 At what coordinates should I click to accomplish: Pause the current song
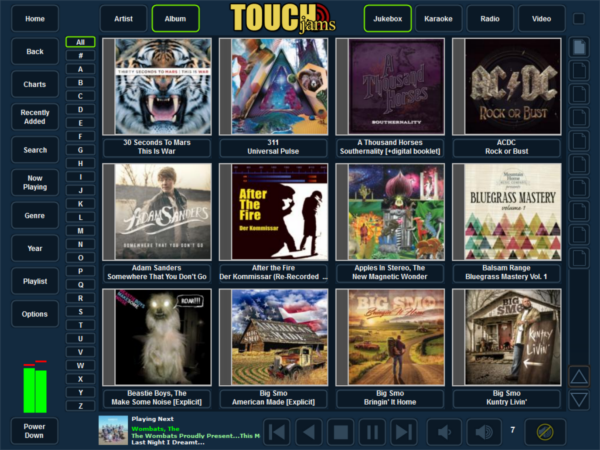pyautogui.click(x=372, y=432)
